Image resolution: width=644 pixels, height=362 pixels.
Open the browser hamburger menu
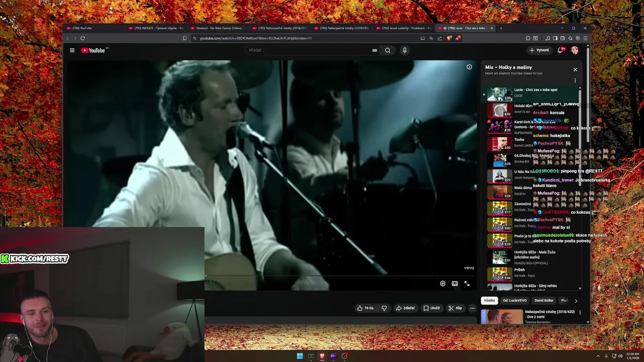(585, 38)
